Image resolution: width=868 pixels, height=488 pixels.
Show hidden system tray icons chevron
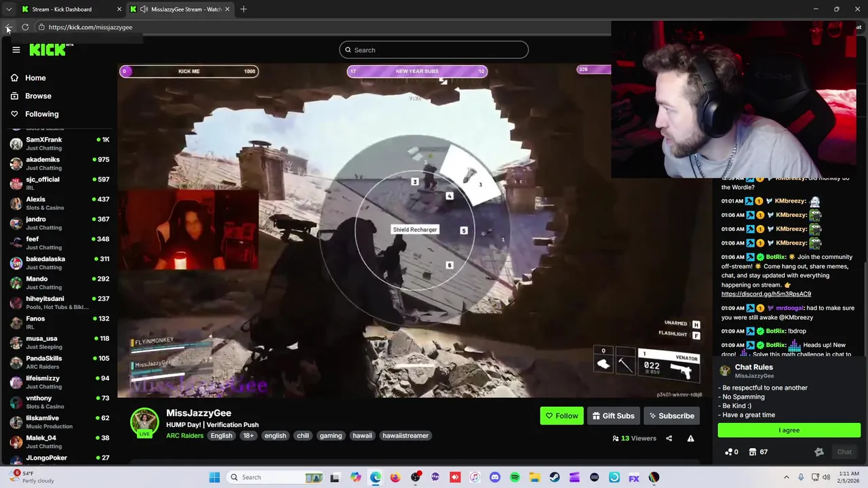[787, 477]
